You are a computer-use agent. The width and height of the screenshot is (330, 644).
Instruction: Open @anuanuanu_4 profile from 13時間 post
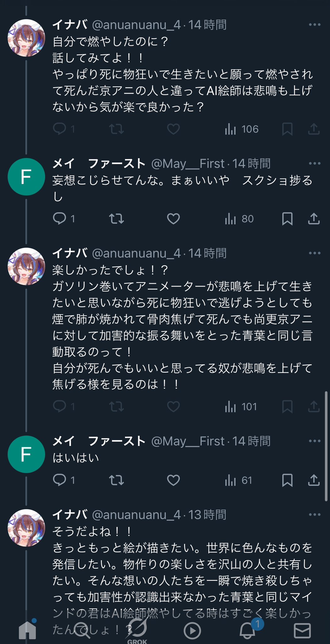pos(136,515)
